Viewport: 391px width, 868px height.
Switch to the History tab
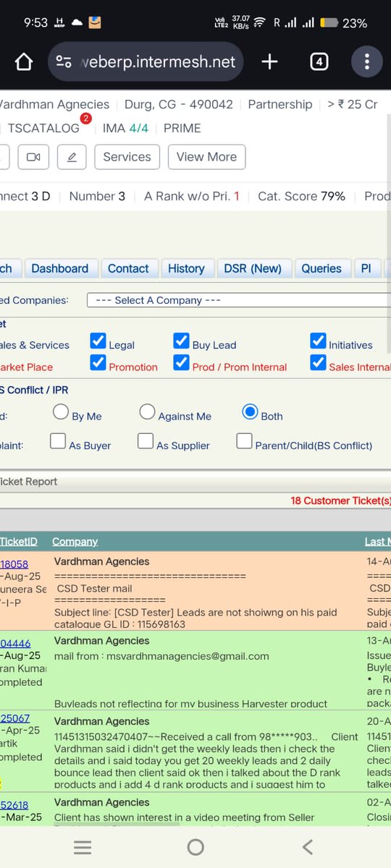(186, 268)
